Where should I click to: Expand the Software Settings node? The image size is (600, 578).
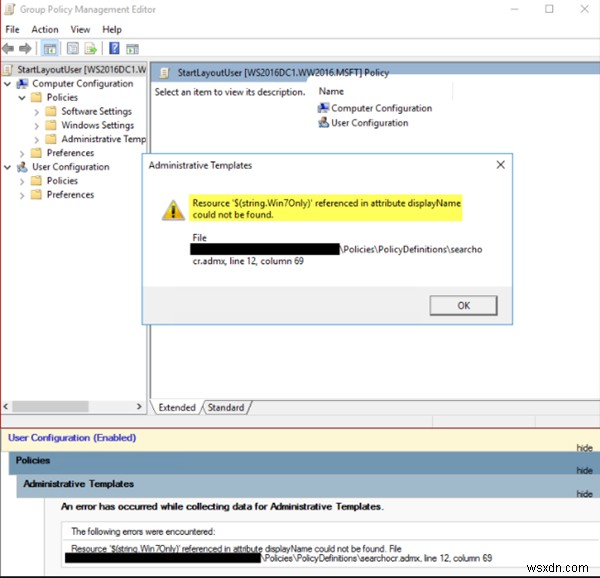[37, 112]
